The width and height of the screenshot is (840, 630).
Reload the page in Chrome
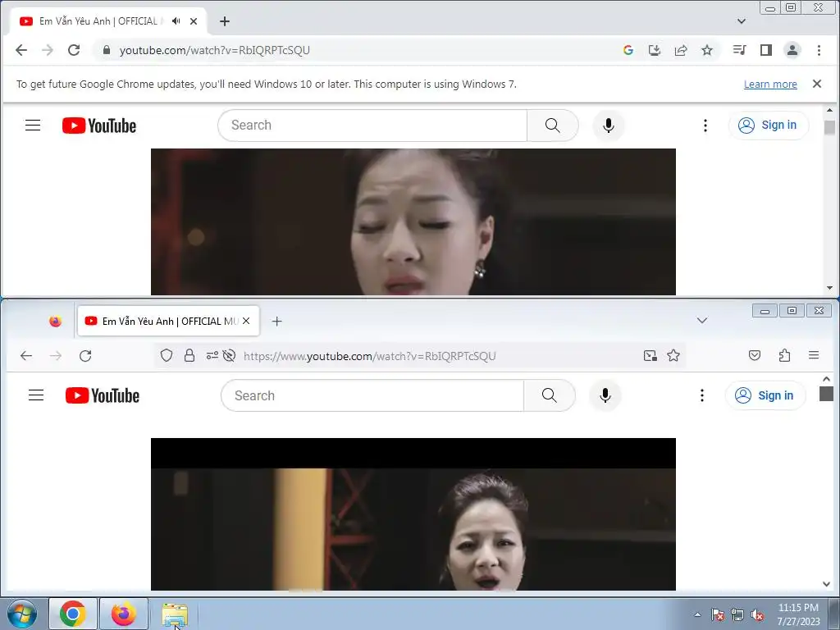click(74, 50)
